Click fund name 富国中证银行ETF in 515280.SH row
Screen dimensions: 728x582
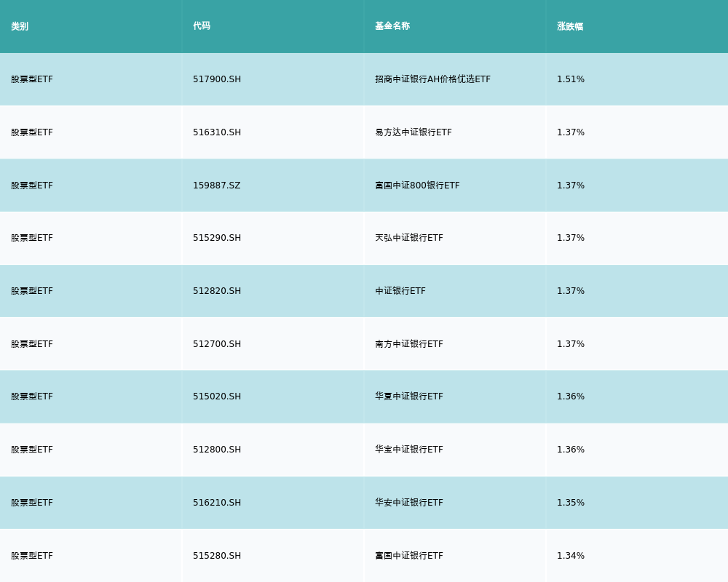pos(409,556)
